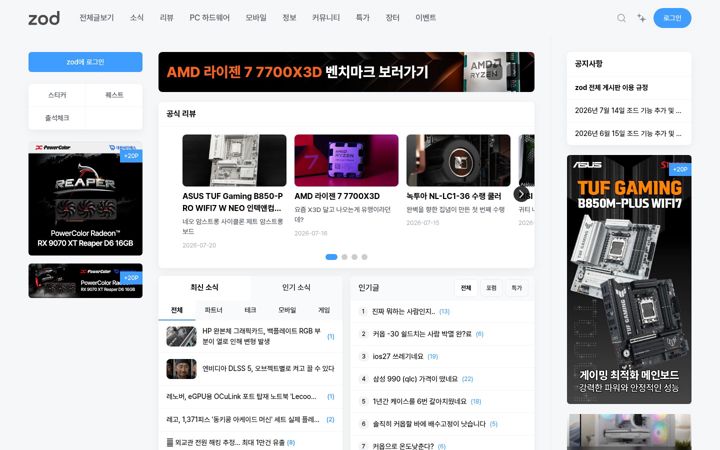Open 레노버 eGPU용 OCuLink news article
This screenshot has height=450, width=720.
(241, 396)
